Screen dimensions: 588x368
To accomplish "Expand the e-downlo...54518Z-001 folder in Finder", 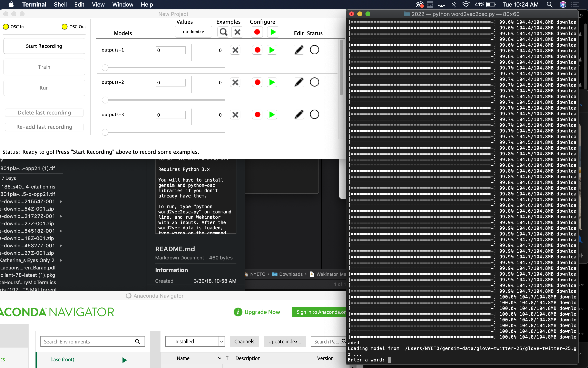I will (61, 231).
